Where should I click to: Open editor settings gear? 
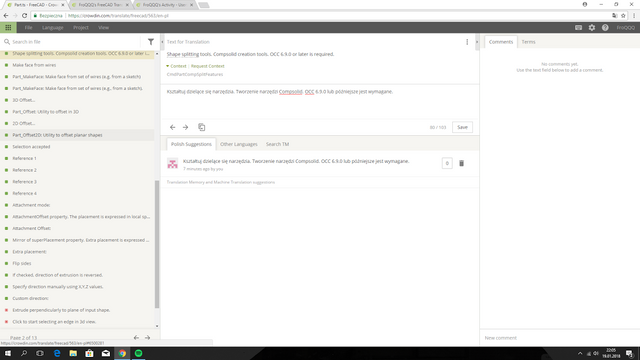pyautogui.click(x=592, y=28)
